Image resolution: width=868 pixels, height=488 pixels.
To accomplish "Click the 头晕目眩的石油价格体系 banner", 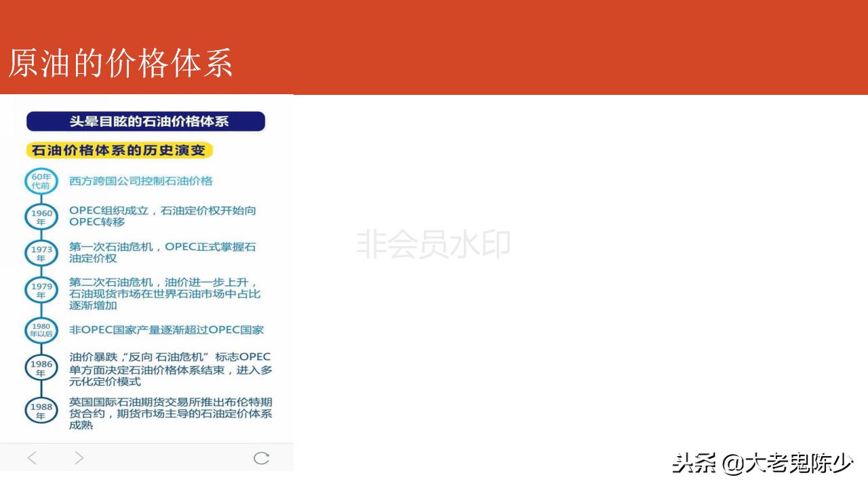I will 145,121.
